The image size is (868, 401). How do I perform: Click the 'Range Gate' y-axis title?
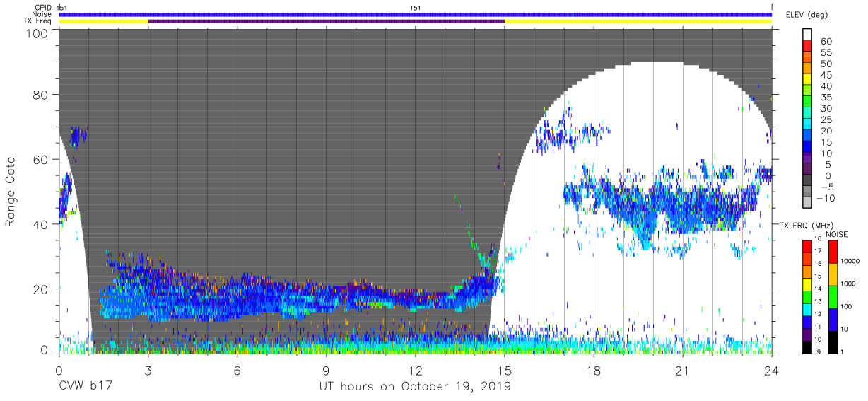click(11, 192)
